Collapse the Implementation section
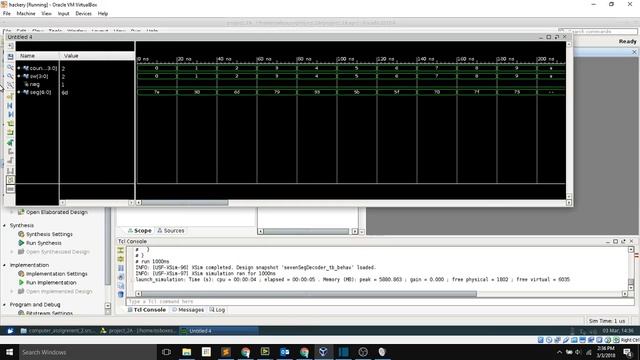 (x=4, y=265)
